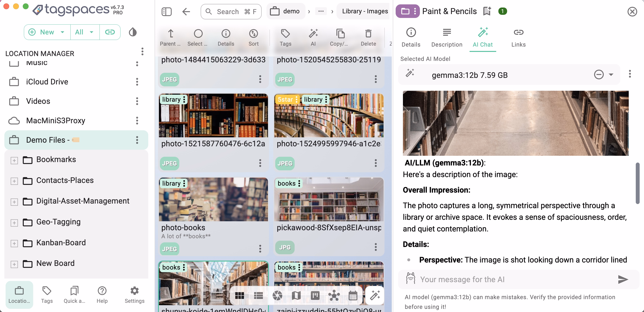Viewport: 644px width, 312px height.
Task: Click the AI toolbar button
Action: [313, 37]
